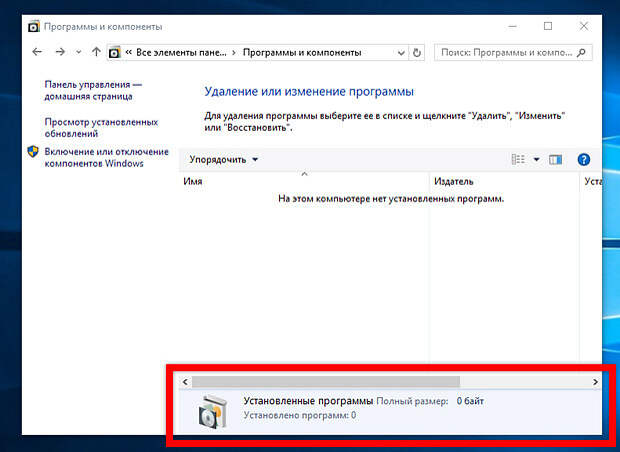Go up one level with the up arrow
The width and height of the screenshot is (620, 452).
point(96,52)
